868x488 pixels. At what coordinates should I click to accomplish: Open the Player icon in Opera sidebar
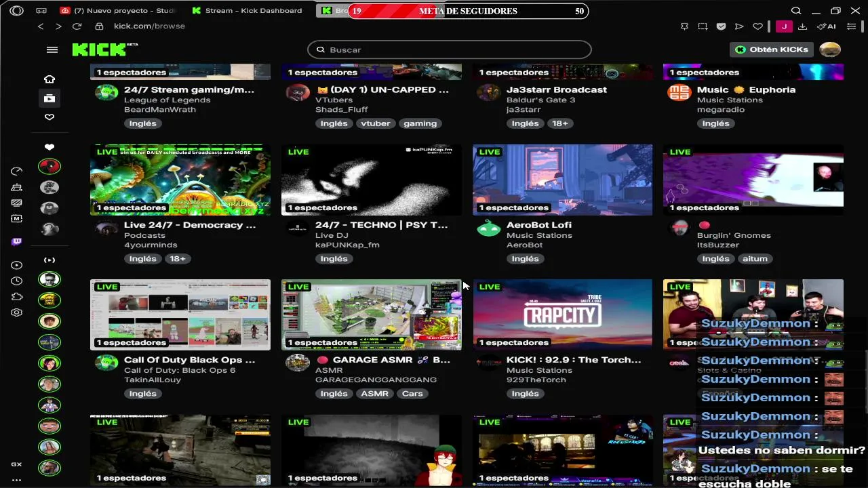(17, 265)
